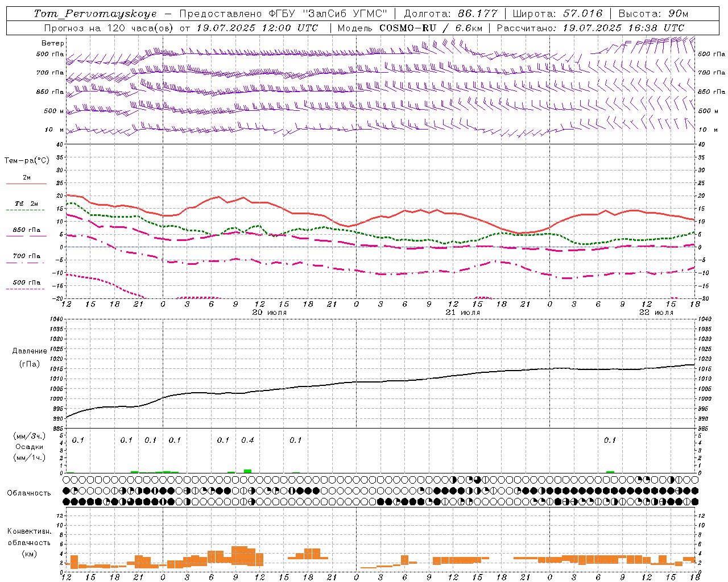Image resolution: width=728 pixels, height=582 pixels.
Task: Select the Рассчитано: 19.07.2025 16:38 UTC timestamp
Action: [x=590, y=27]
